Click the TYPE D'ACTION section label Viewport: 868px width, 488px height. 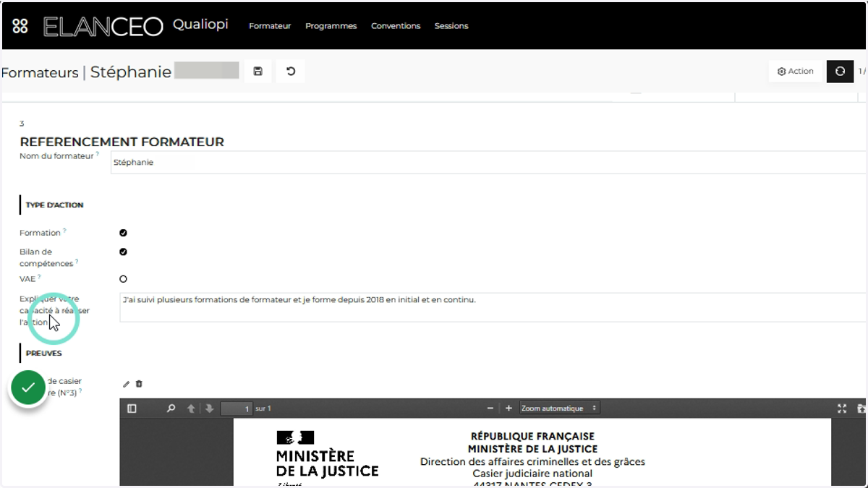click(54, 205)
